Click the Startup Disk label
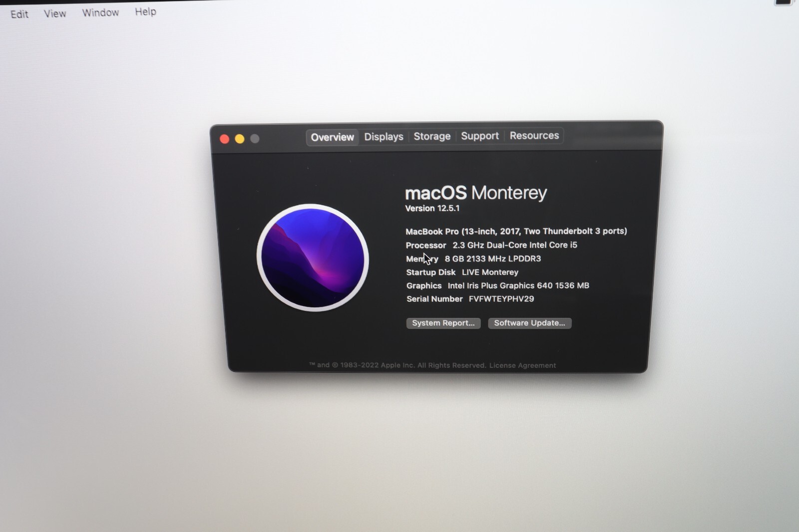This screenshot has width=799, height=532. pos(431,272)
